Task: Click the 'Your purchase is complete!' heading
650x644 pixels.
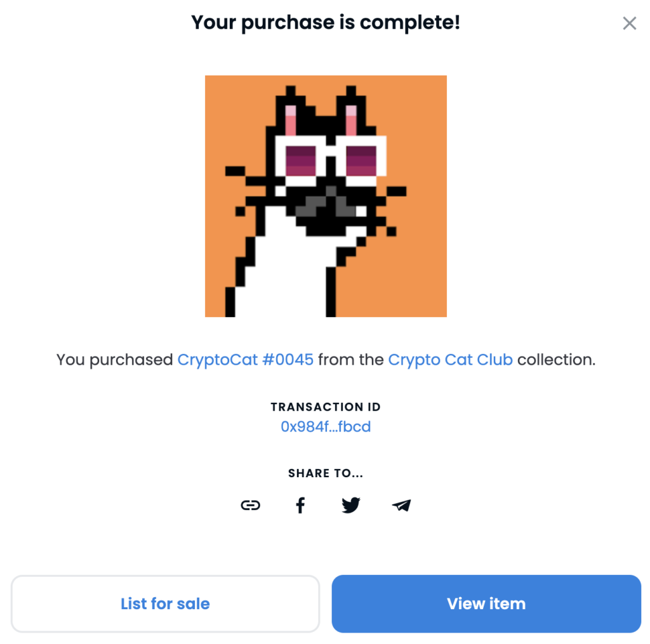Action: click(326, 23)
